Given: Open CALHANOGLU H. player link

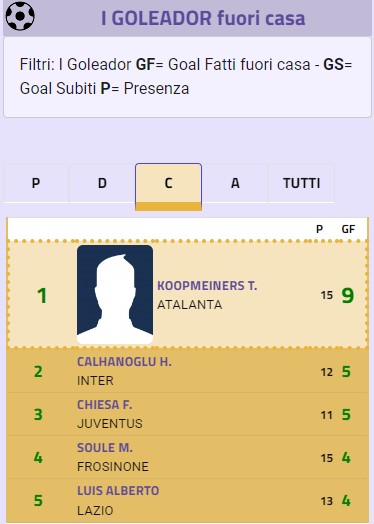Looking at the screenshot, I should tap(124, 362).
